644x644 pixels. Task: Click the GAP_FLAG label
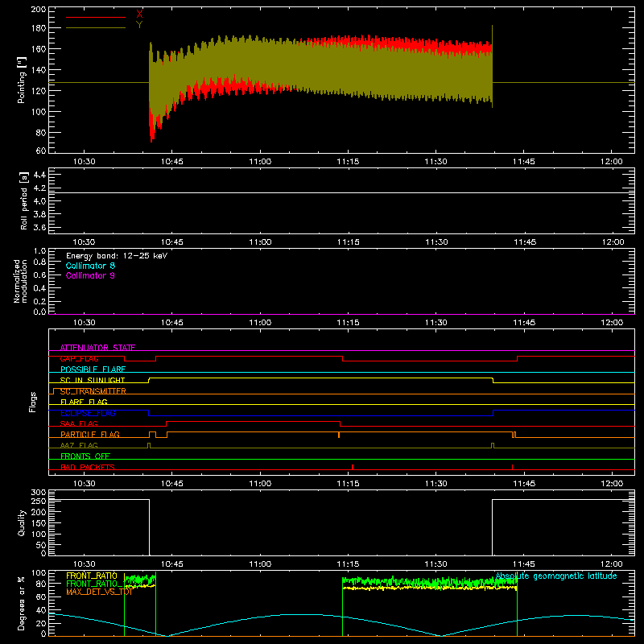pos(79,358)
